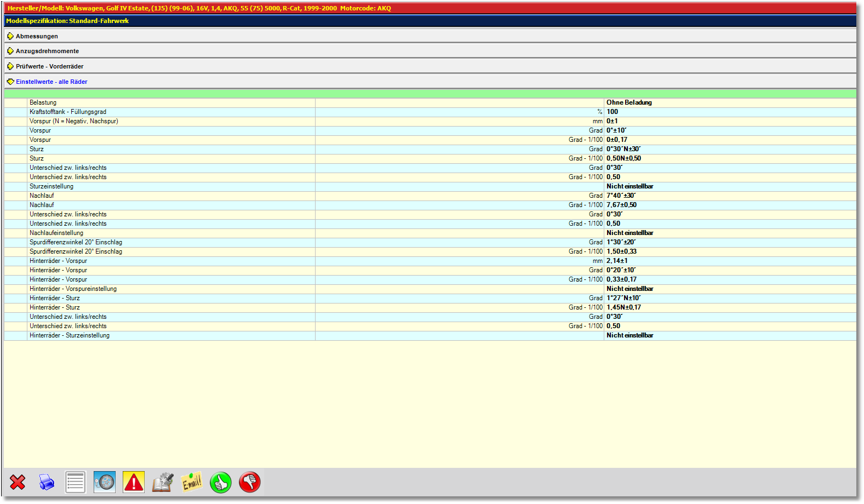The height and width of the screenshot is (504, 864).
Task: Select the Hinterräder - Sturzeinstellung row
Action: coord(430,335)
